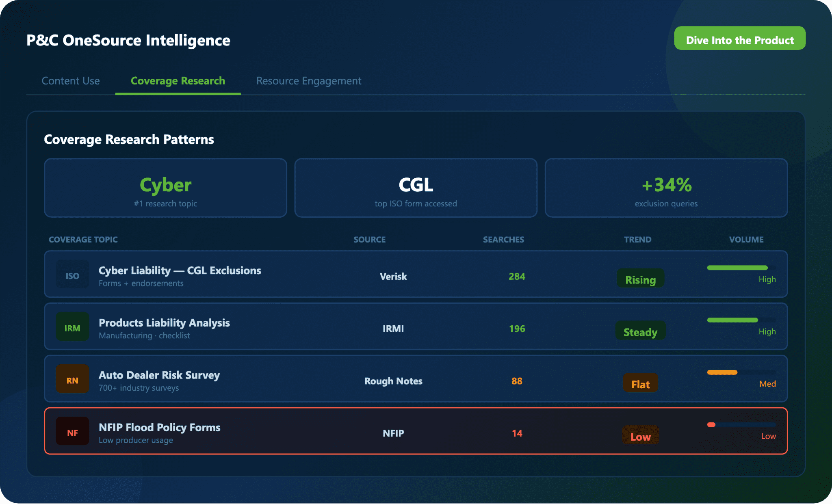The width and height of the screenshot is (832, 504).
Task: Click the CGL top ISO form card
Action: pyautogui.click(x=416, y=188)
